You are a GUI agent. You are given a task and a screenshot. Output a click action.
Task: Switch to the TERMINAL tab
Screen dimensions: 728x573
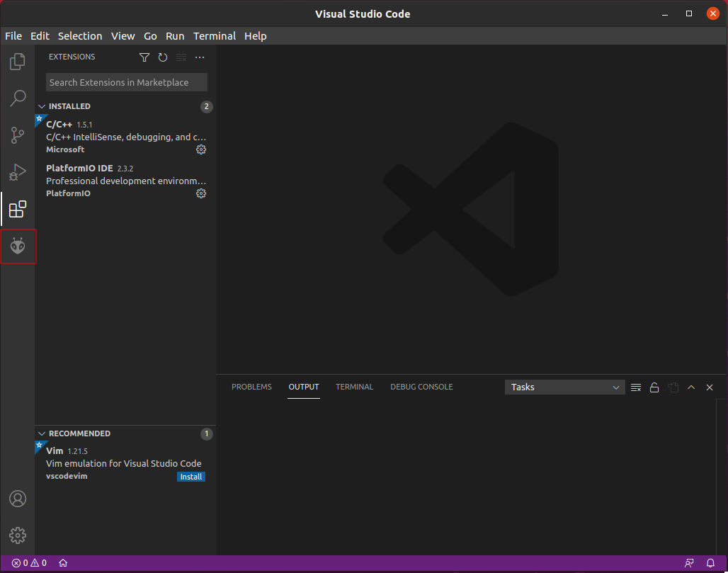click(x=354, y=387)
